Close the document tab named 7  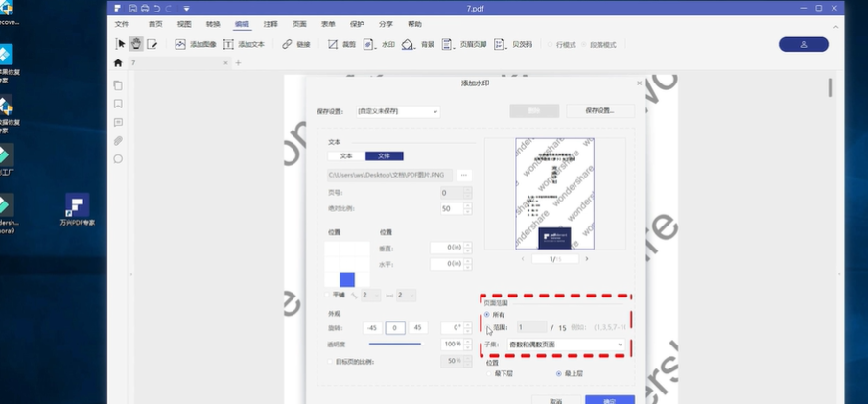click(225, 63)
